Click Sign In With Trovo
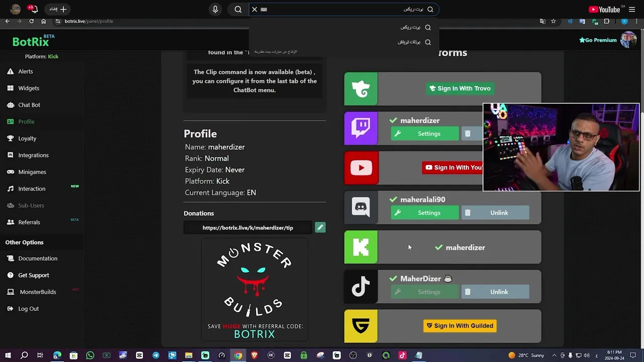Image resolution: width=644 pixels, height=362 pixels. (460, 88)
